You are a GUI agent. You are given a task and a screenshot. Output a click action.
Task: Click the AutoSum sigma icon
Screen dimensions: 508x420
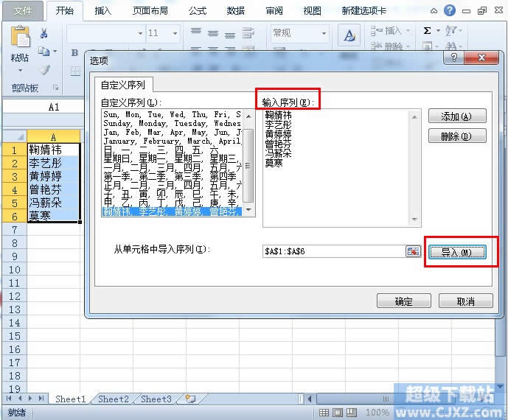[428, 31]
